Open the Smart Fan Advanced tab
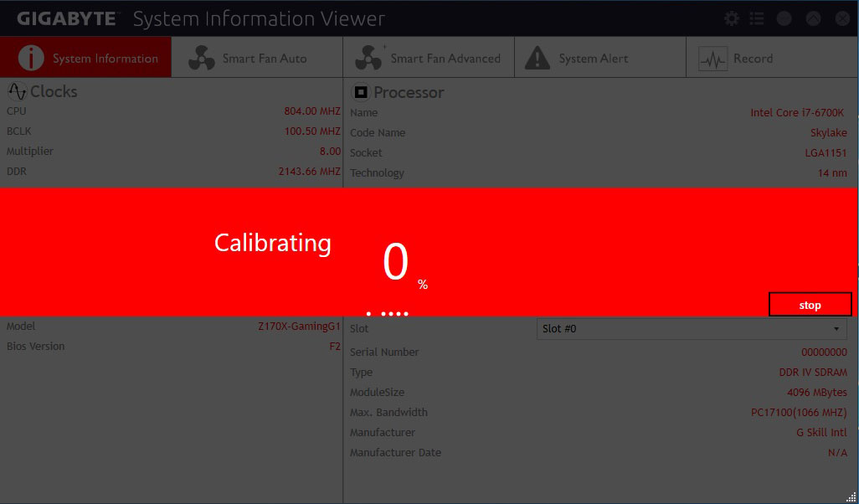Image resolution: width=859 pixels, height=504 pixels. [429, 58]
